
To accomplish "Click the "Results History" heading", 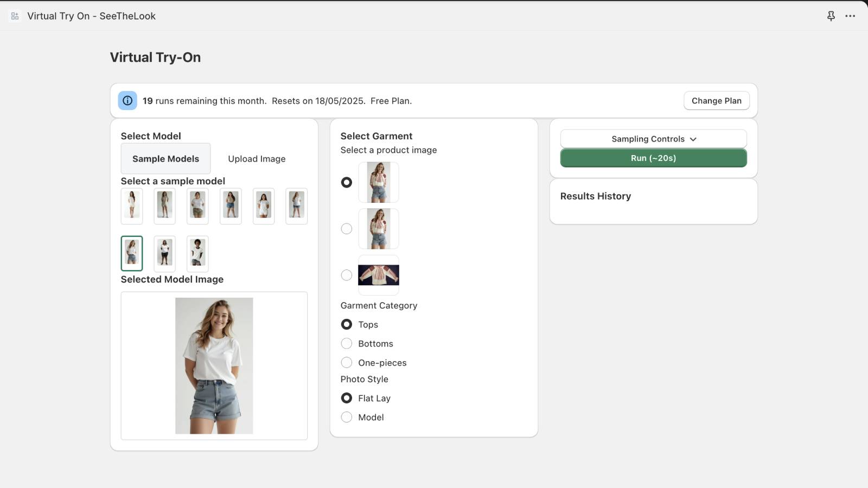I will click(x=596, y=196).
